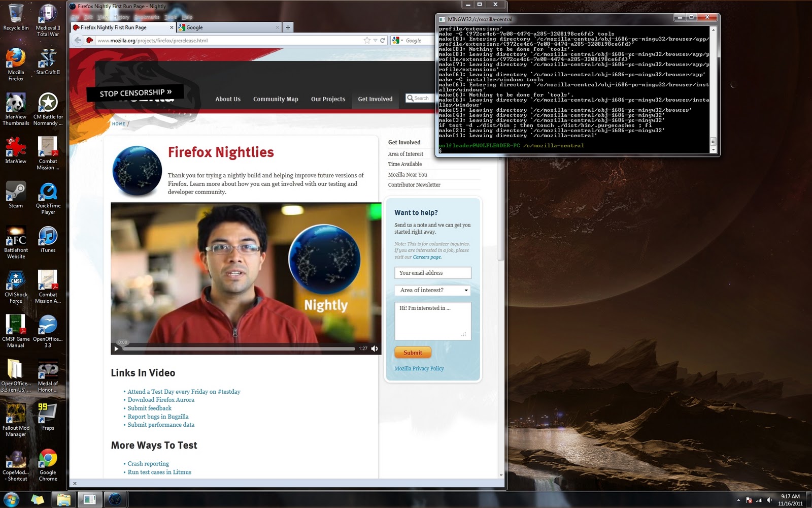The width and height of the screenshot is (812, 508).
Task: Open the Crash reporting link
Action: click(x=148, y=464)
